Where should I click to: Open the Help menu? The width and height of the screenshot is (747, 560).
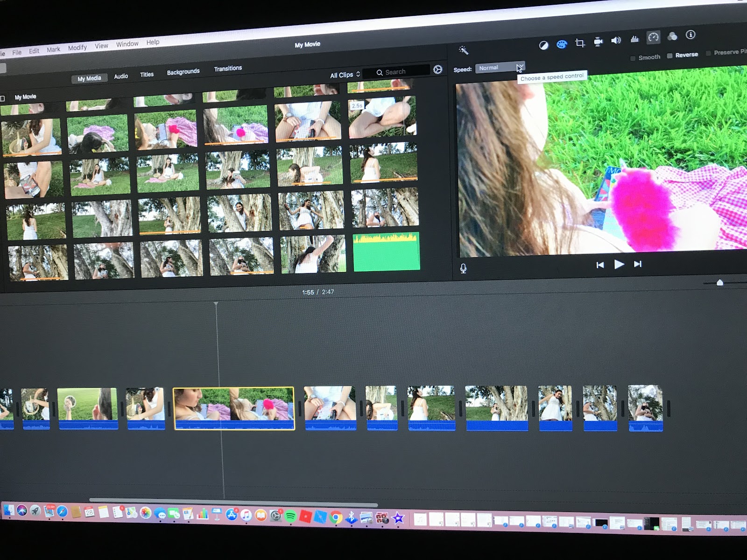[153, 42]
